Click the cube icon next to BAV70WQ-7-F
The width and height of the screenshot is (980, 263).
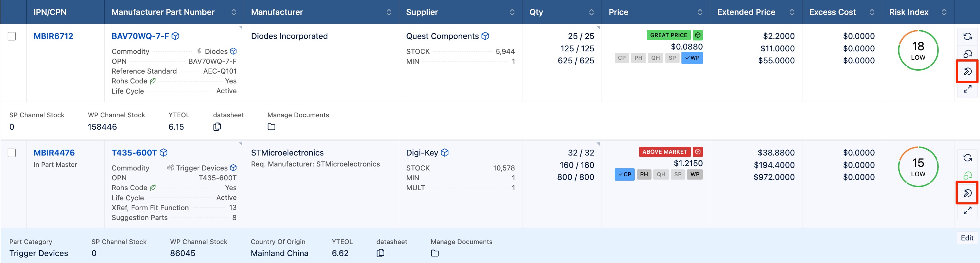click(175, 36)
